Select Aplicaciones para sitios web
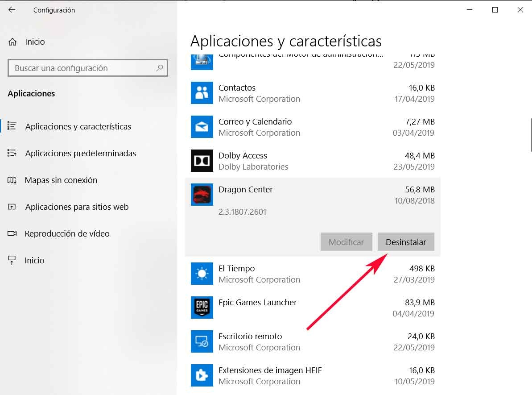 (x=77, y=207)
